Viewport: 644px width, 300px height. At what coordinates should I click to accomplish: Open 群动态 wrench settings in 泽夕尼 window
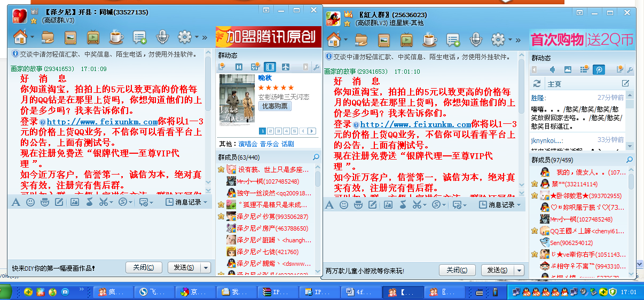pos(316,67)
